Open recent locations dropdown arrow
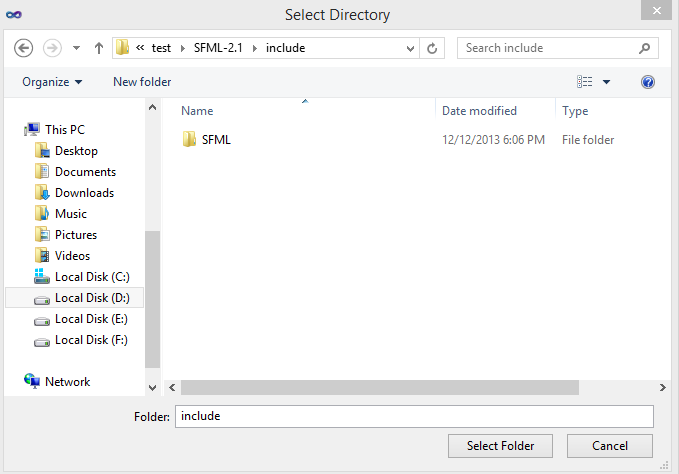679x474 pixels. point(76,48)
